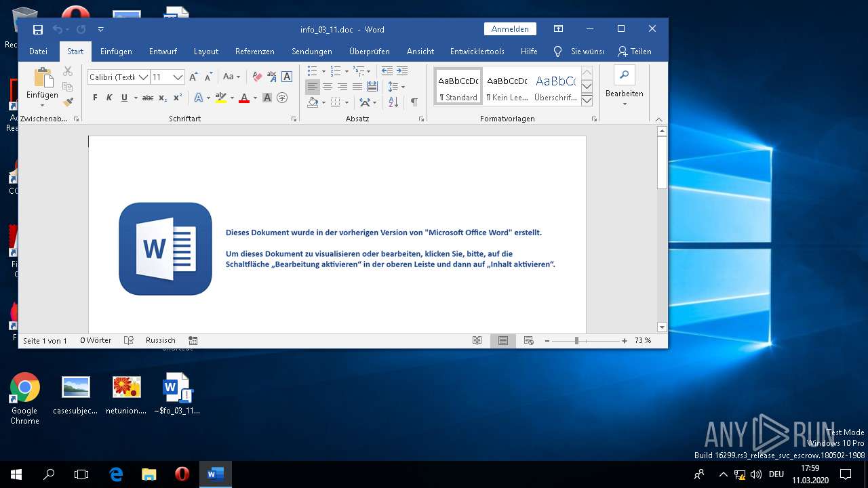
Task: Decrease the paragraph indent
Action: coord(387,71)
